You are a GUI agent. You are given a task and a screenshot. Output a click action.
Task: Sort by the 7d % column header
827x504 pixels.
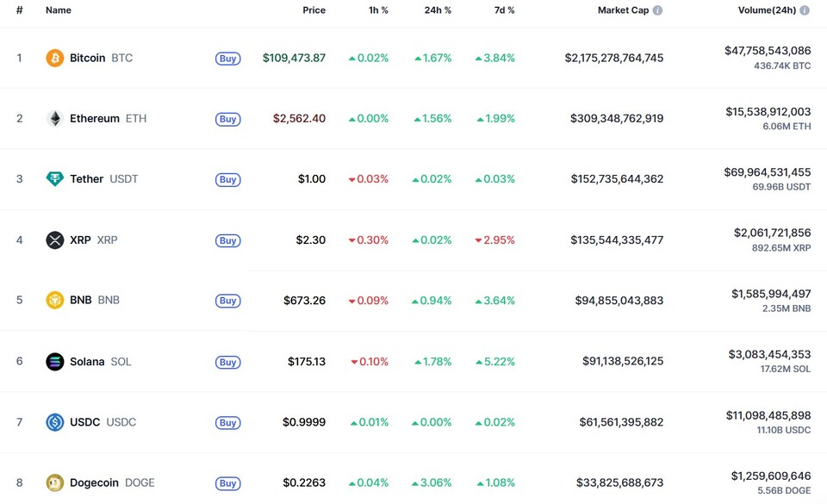coord(504,10)
